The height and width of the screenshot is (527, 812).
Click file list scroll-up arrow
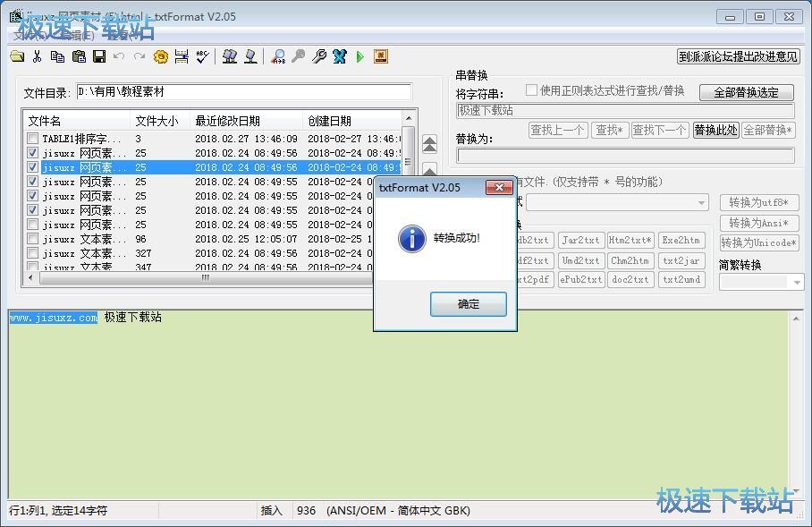point(409,119)
